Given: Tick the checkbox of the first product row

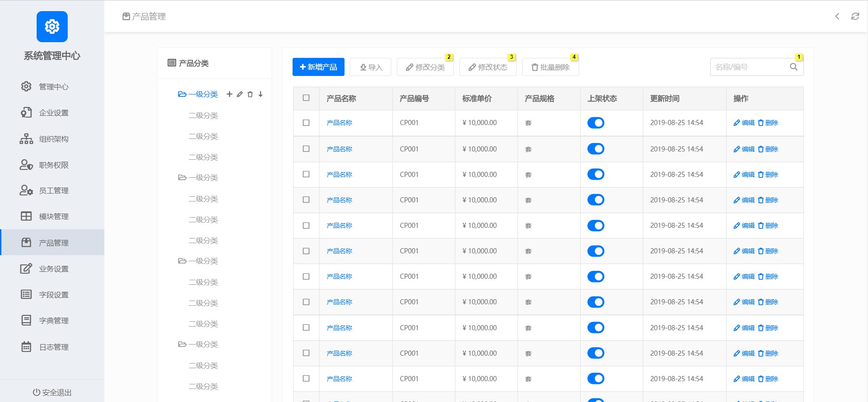Looking at the screenshot, I should (x=306, y=123).
